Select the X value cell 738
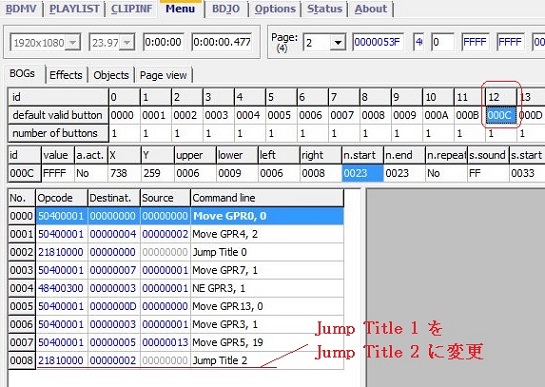The width and height of the screenshot is (545, 387). pos(124,173)
